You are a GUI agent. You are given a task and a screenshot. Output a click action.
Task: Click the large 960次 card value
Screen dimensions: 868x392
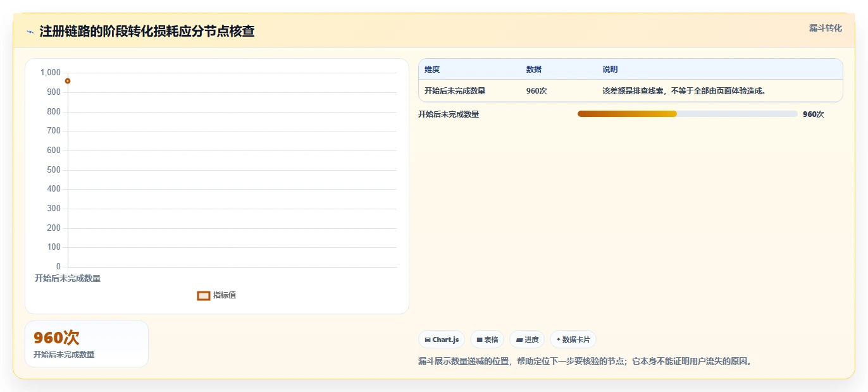[56, 338]
